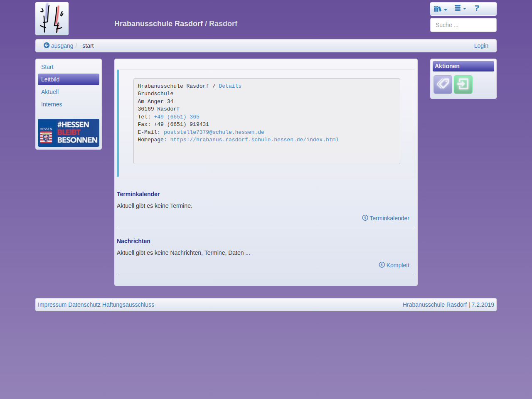
Task: Go back via the ausgang arrow link
Action: pyautogui.click(x=59, y=46)
